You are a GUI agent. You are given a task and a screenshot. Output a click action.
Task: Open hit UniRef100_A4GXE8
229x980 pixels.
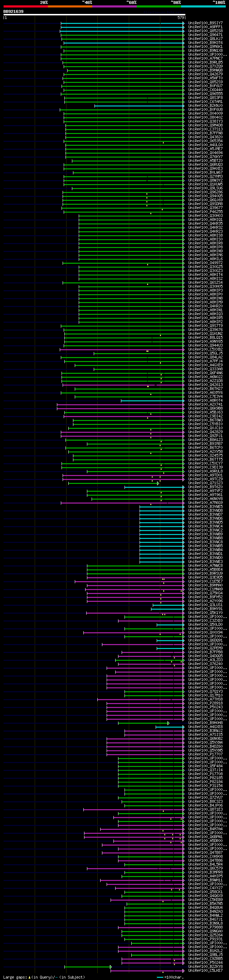point(205,727)
